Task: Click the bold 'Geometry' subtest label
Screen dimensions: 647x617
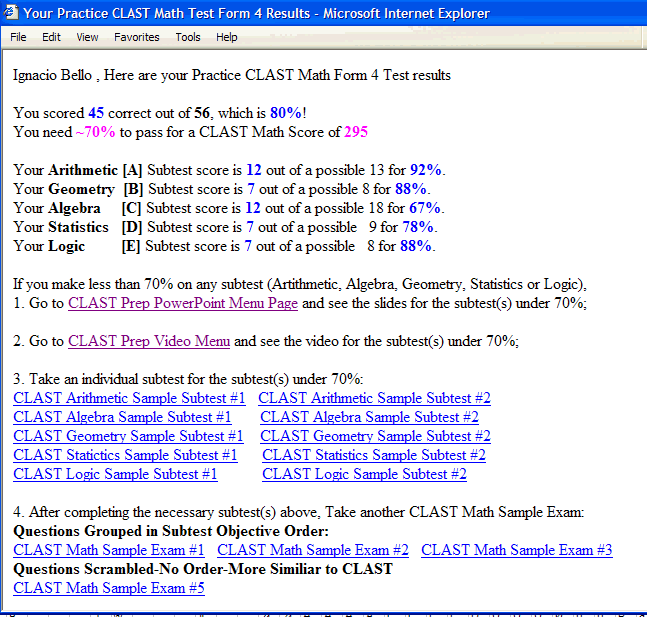Action: [x=82, y=189]
